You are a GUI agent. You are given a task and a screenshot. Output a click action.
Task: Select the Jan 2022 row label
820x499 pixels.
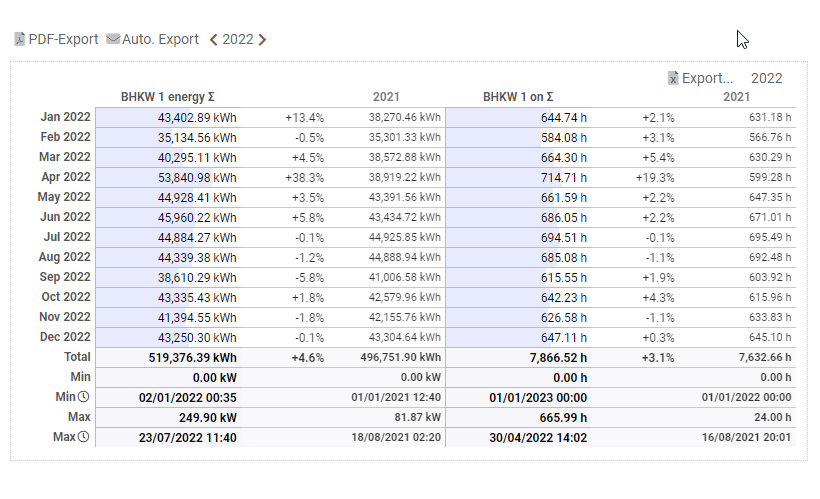65,117
